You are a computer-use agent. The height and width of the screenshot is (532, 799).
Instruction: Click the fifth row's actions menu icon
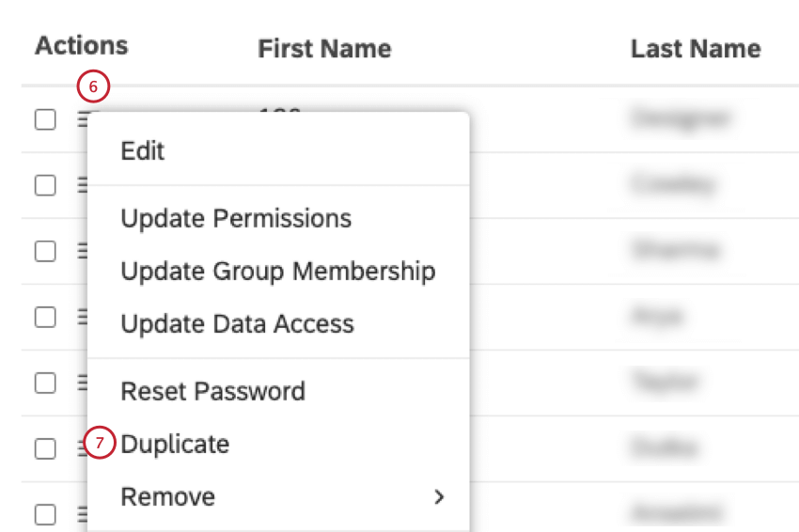83,383
